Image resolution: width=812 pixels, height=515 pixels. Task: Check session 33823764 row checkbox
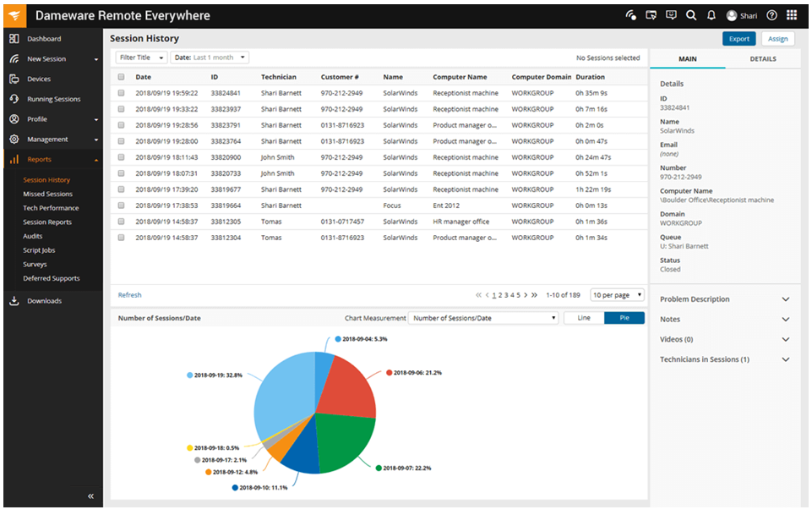(121, 141)
